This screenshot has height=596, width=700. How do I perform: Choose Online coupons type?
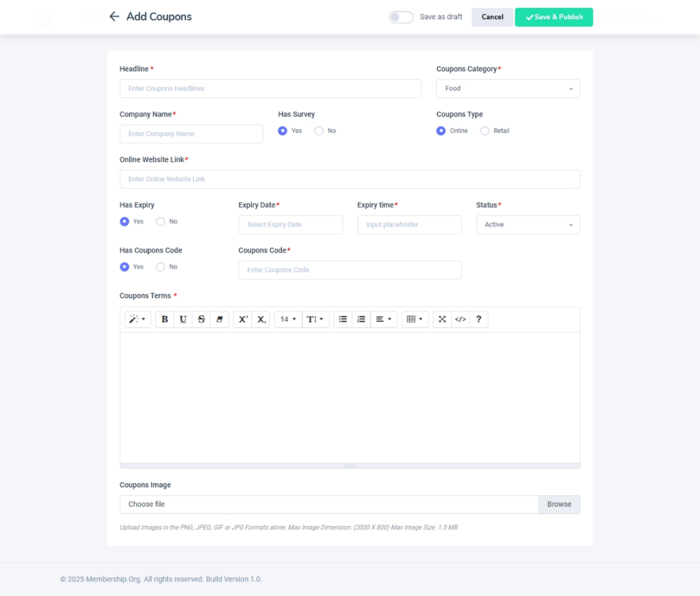click(x=441, y=131)
